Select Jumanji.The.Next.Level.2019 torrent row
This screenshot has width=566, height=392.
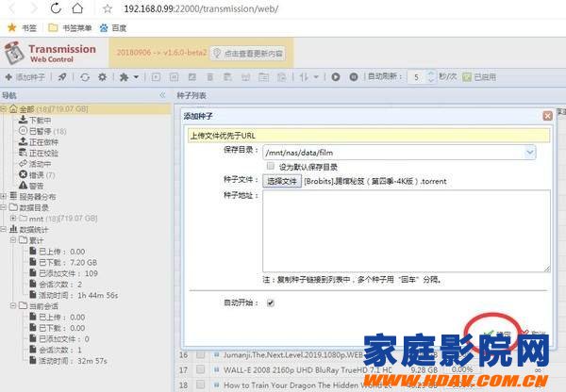pyautogui.click(x=293, y=355)
